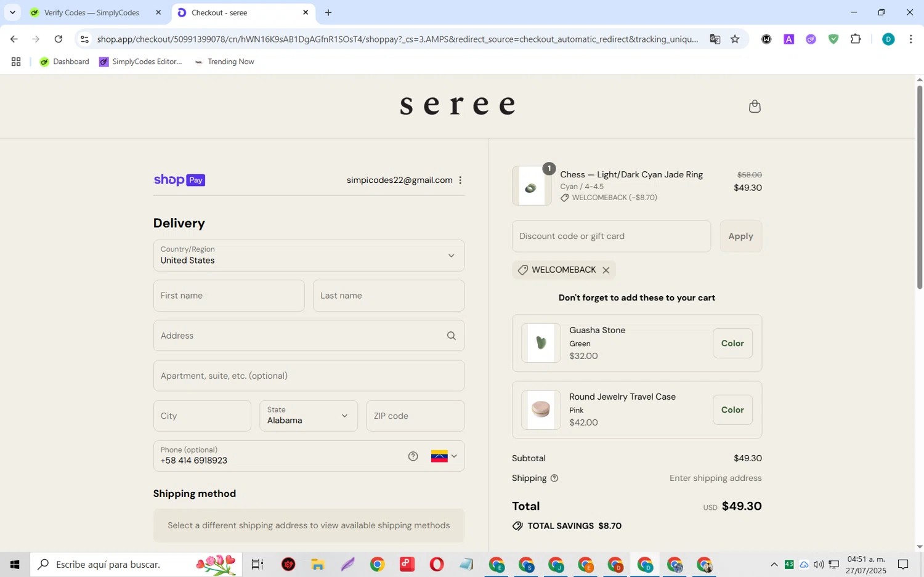Open the Dashboard bookmark

coord(65,62)
